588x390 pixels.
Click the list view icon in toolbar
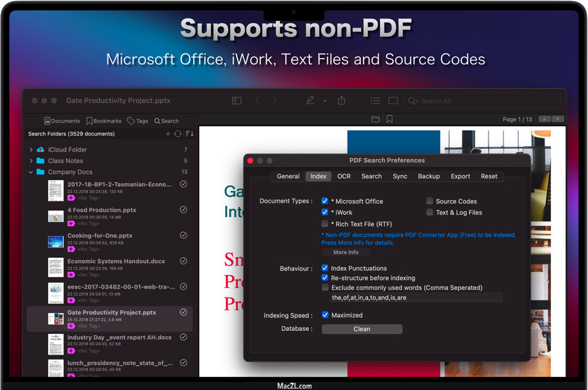coord(375,101)
